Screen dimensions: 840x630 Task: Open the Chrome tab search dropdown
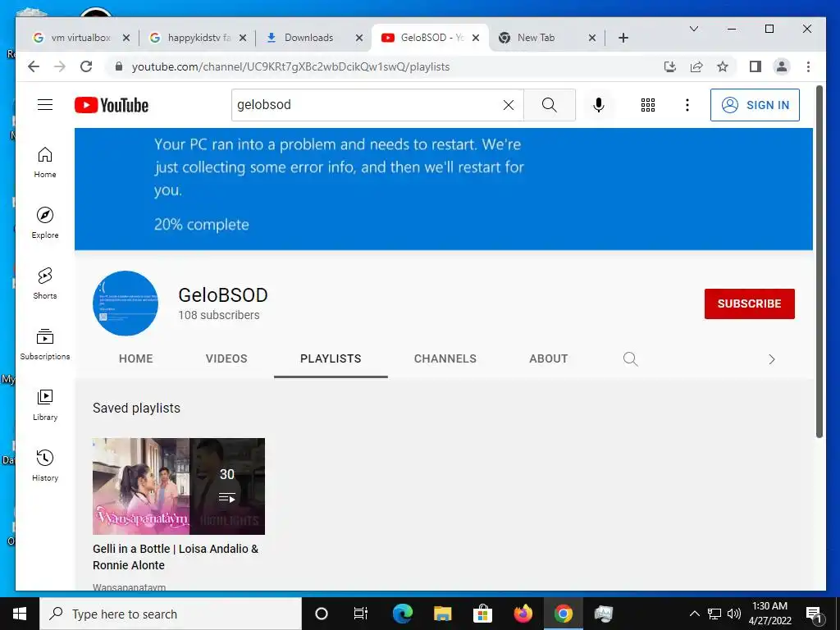tap(694, 29)
